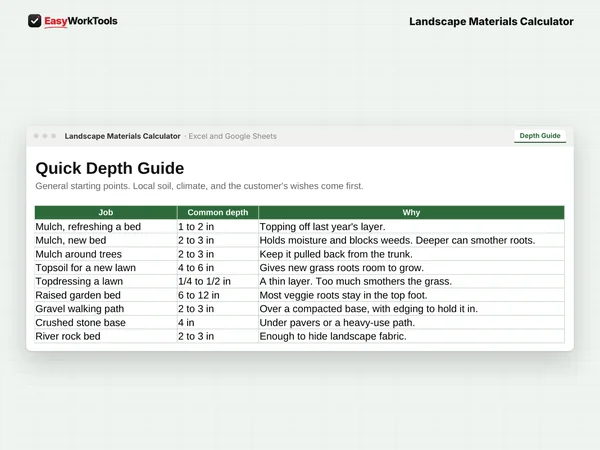The image size is (600, 450).
Task: Click the Mulch around trees cell
Action: 106,254
